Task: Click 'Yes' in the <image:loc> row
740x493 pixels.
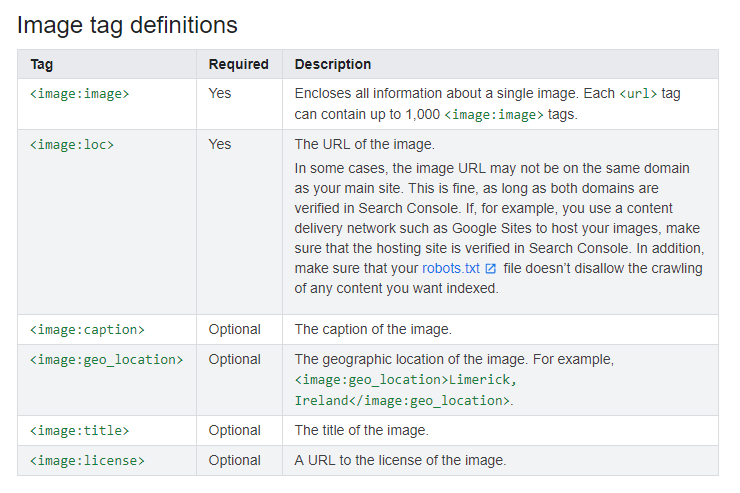Action: click(x=220, y=144)
